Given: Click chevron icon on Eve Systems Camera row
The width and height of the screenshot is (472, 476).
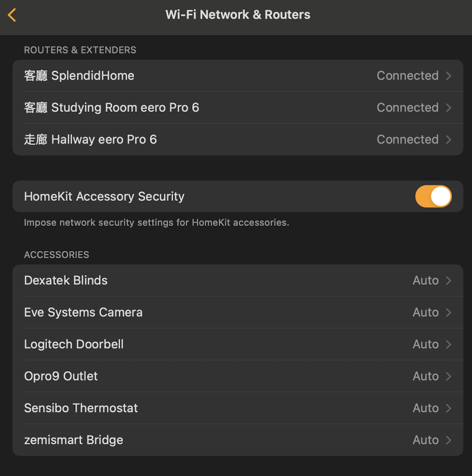Looking at the screenshot, I should point(449,313).
